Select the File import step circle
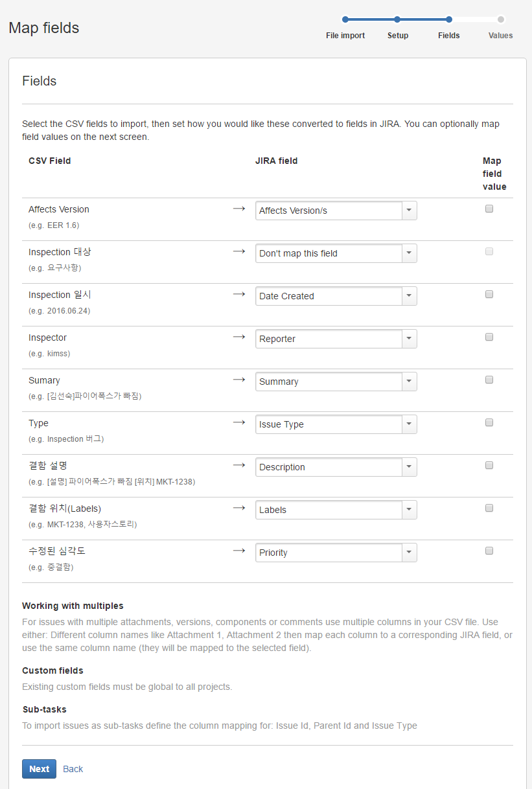This screenshot has height=789, width=532. (345, 19)
